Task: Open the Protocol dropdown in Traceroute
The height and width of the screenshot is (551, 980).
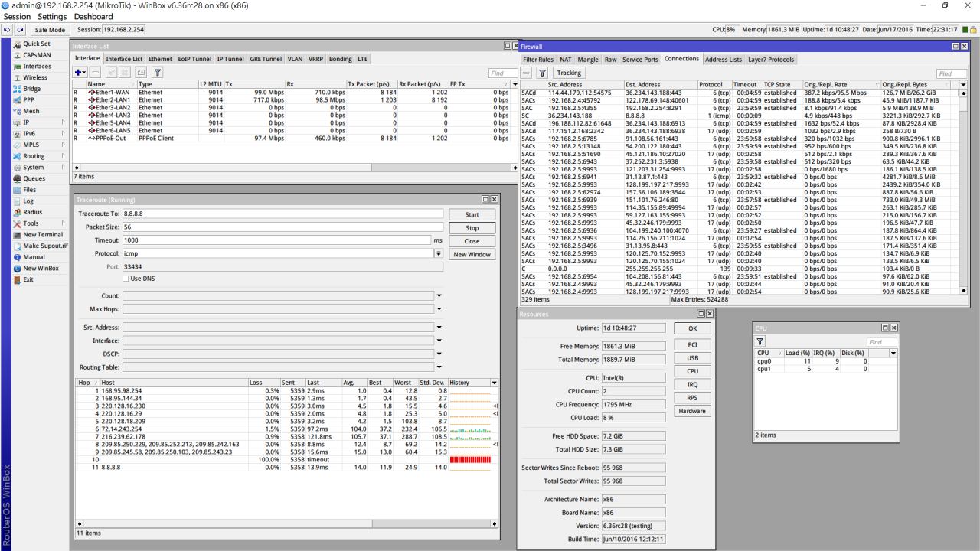Action: [x=439, y=253]
